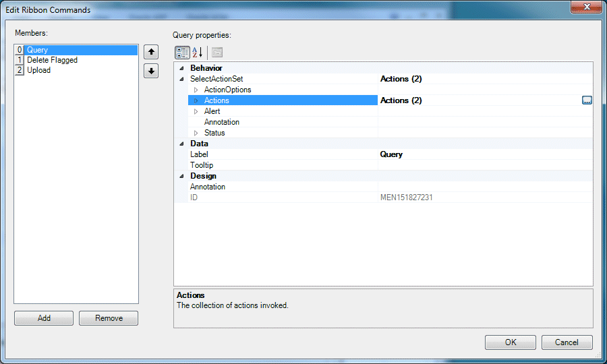The height and width of the screenshot is (364, 607).
Task: Click the Design category header
Action: (203, 176)
